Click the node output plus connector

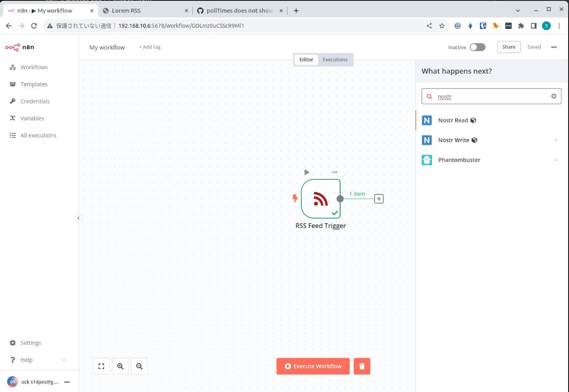379,199
